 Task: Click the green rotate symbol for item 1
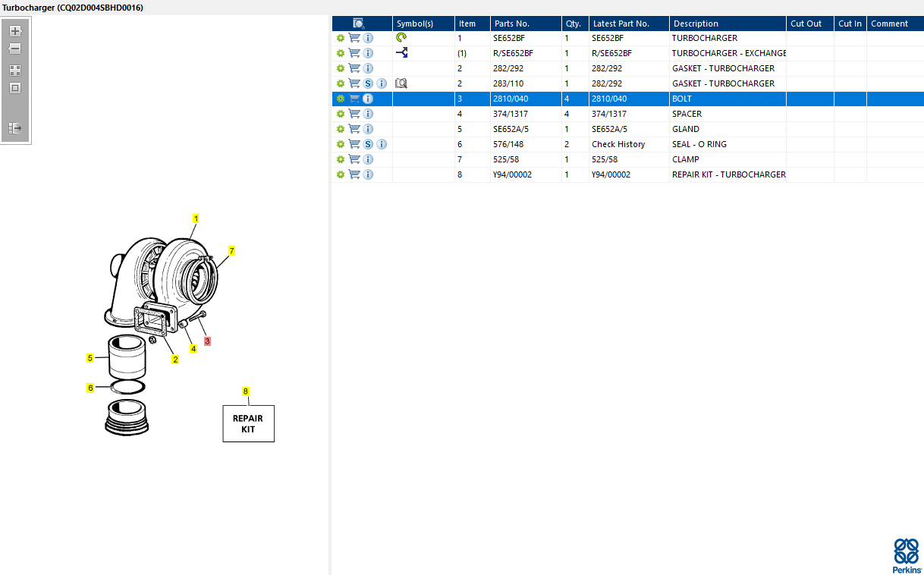[401, 37]
